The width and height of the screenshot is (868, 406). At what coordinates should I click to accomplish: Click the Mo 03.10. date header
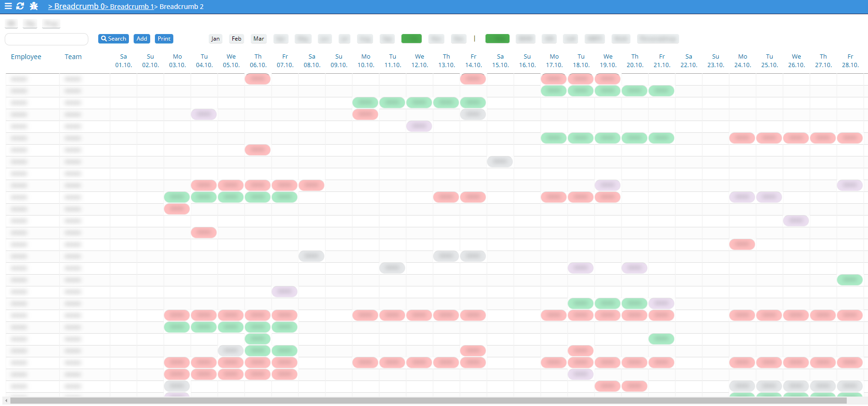pyautogui.click(x=178, y=61)
